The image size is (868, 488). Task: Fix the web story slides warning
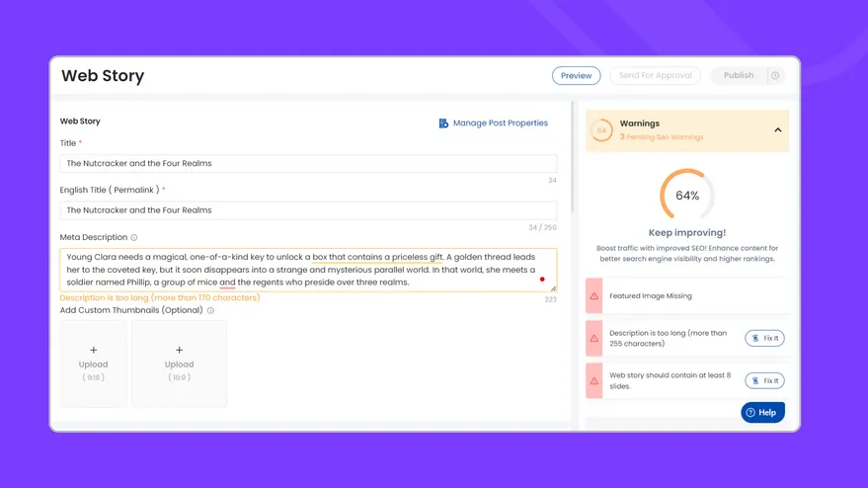pyautogui.click(x=764, y=381)
